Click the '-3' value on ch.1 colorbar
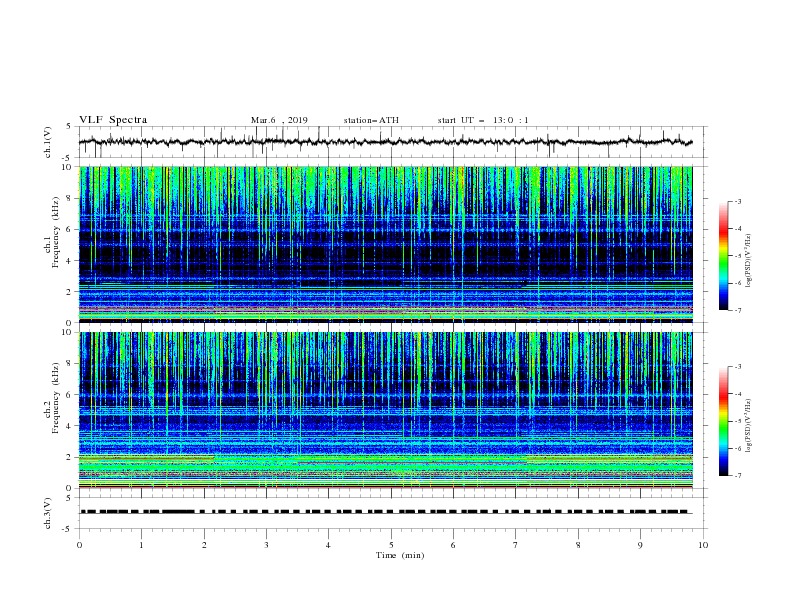The image size is (792, 612). [x=737, y=201]
